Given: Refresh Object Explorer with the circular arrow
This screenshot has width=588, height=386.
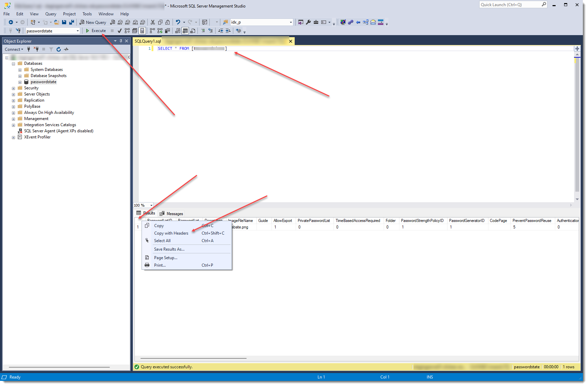Looking at the screenshot, I should click(59, 49).
